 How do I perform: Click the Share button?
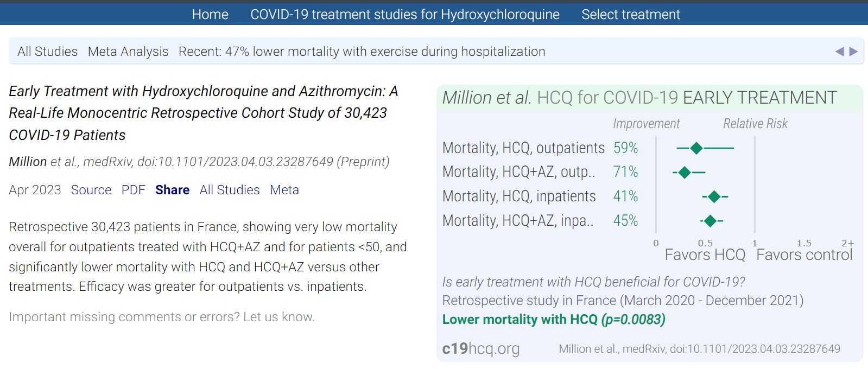click(x=172, y=190)
